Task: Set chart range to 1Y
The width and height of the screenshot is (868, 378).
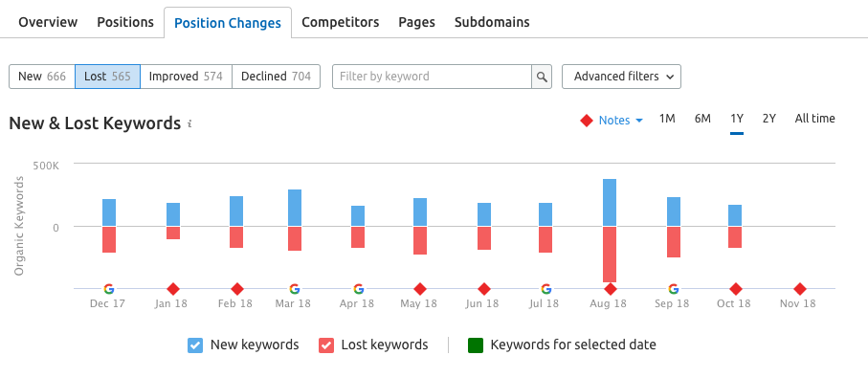Action: pos(737,119)
